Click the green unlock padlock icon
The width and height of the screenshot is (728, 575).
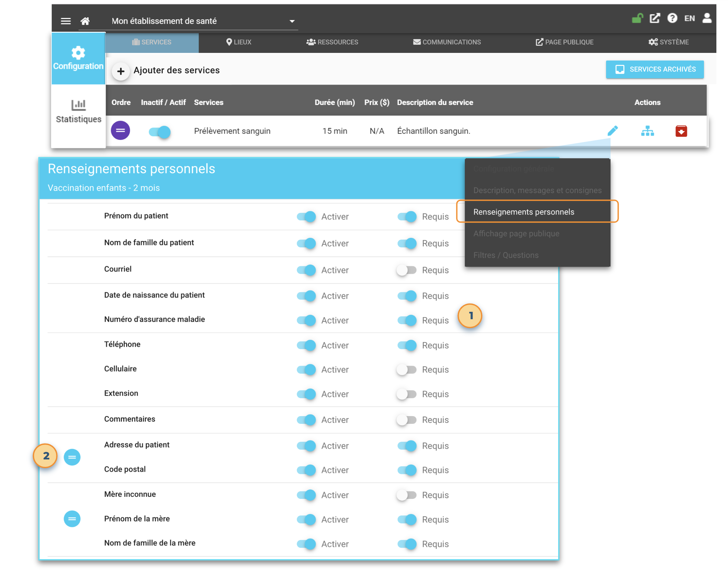tap(637, 18)
